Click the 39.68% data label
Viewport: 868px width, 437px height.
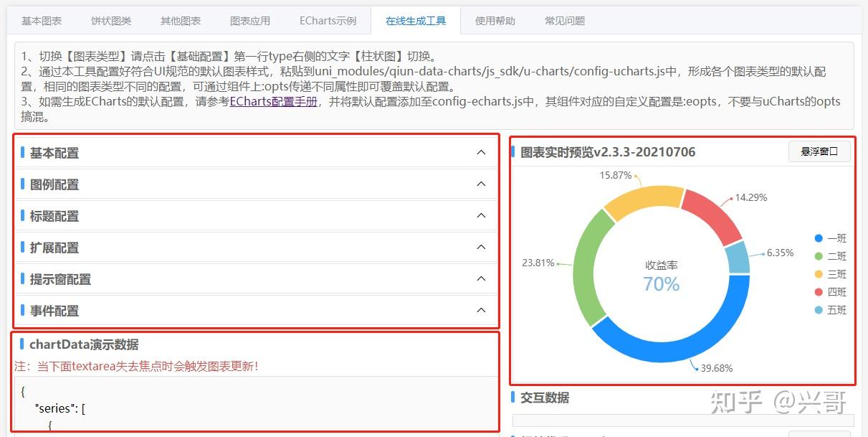click(717, 368)
